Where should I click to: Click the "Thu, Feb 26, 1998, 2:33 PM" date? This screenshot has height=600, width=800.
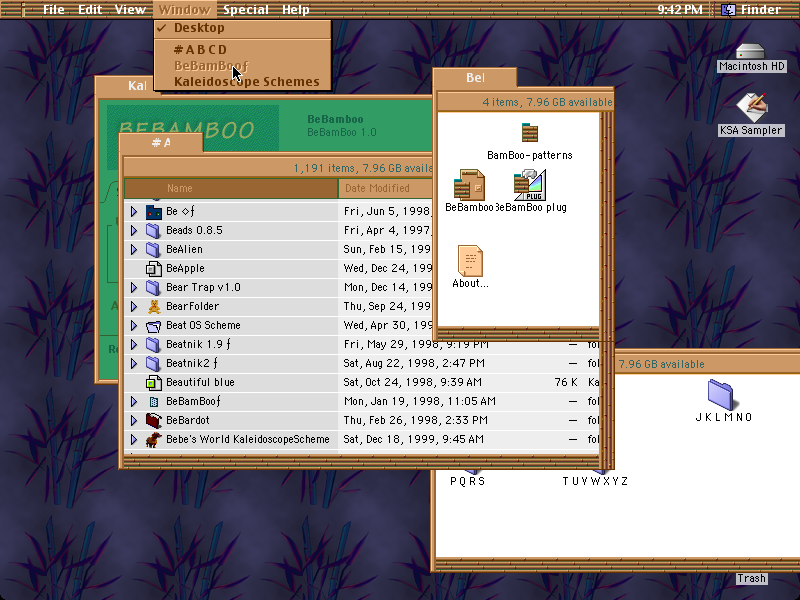[x=416, y=420]
